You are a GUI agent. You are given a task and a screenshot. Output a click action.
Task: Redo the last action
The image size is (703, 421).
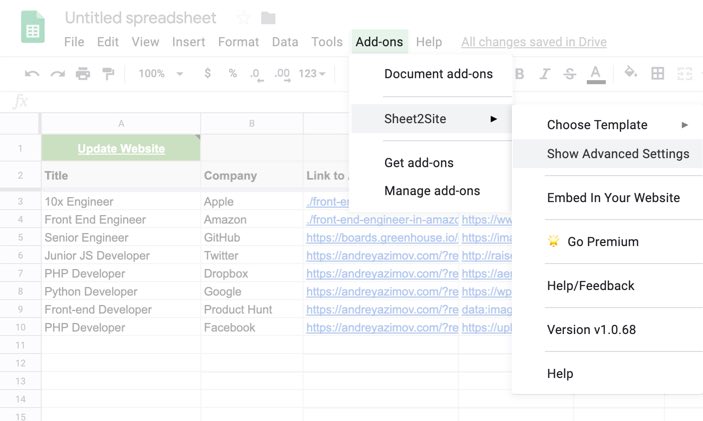tap(57, 74)
